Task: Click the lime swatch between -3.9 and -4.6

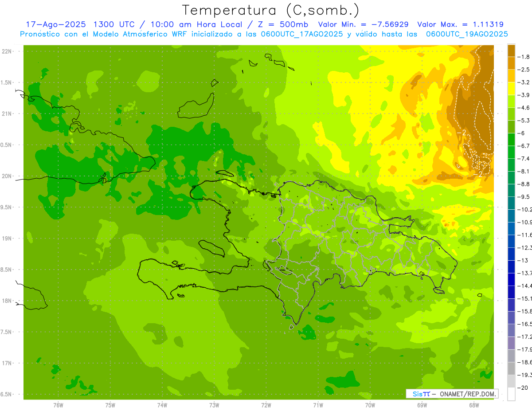Action: point(511,101)
